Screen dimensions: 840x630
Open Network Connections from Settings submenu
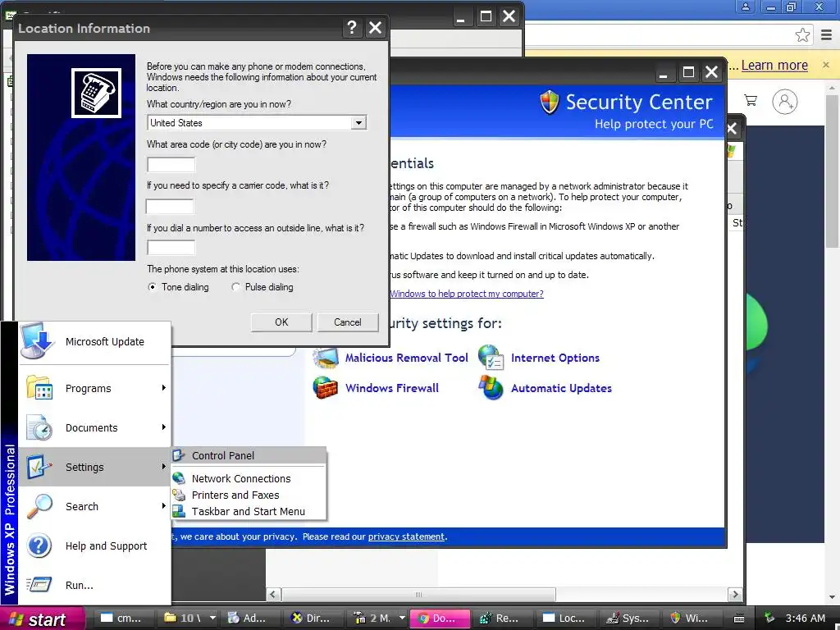[x=249, y=478]
